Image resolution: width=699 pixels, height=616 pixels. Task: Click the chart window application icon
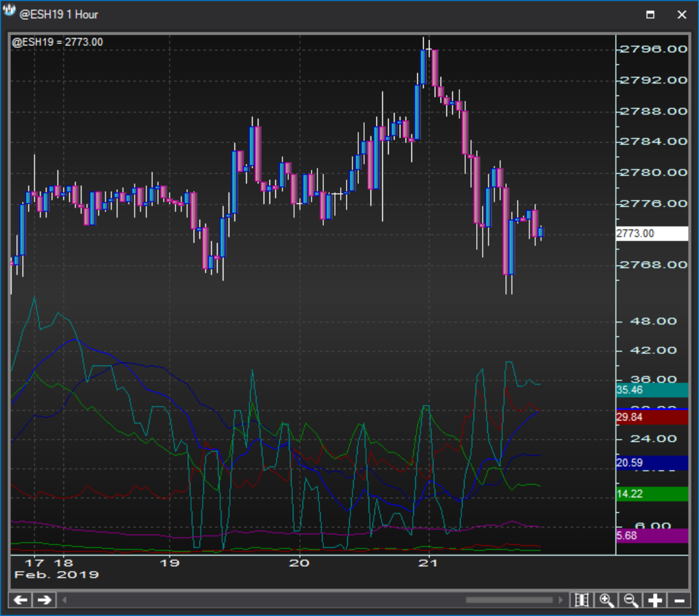(x=9, y=11)
